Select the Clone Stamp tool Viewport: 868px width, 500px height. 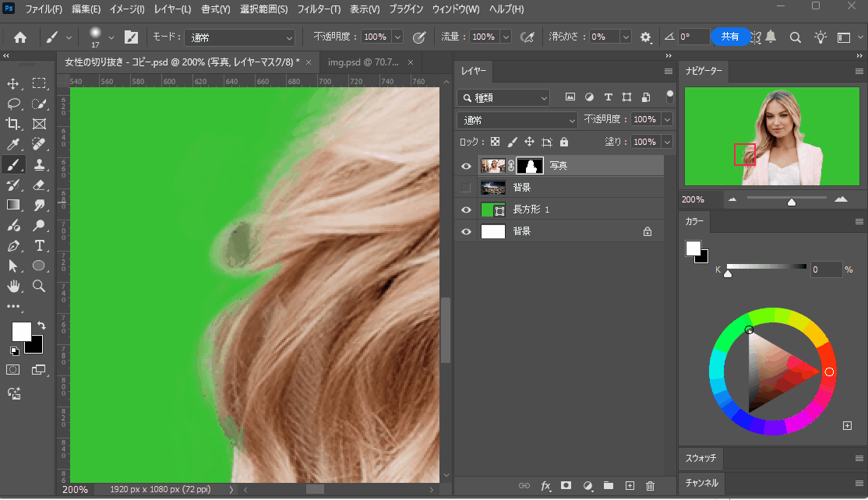pos(39,164)
